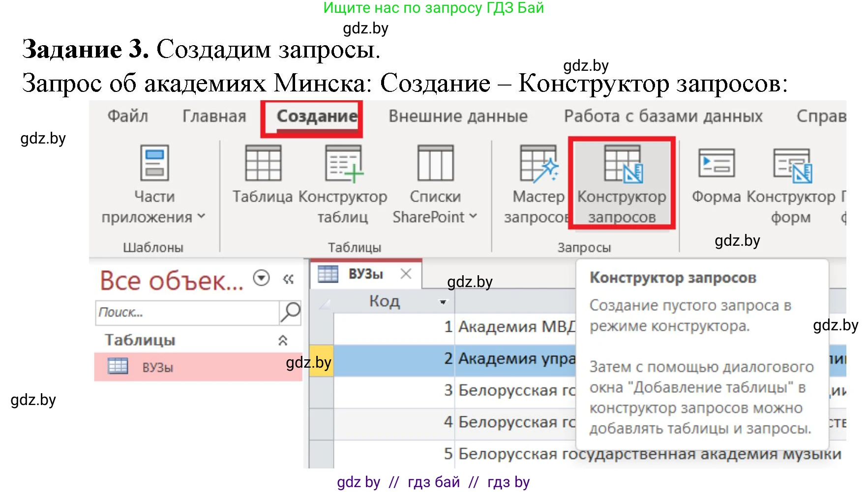The width and height of the screenshot is (868, 492).
Task: Close the ВУЗы table tab
Action: pyautogui.click(x=406, y=274)
